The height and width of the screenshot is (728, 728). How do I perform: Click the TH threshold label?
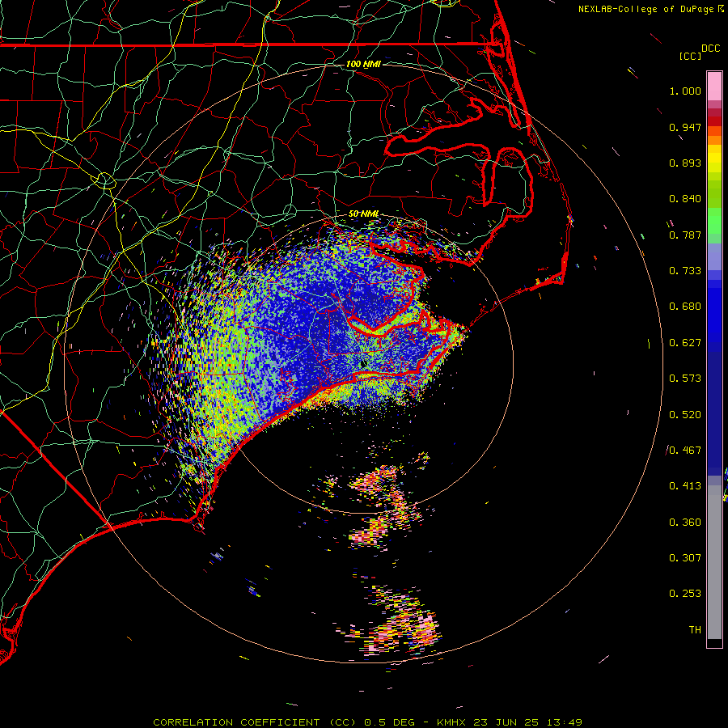click(x=695, y=630)
